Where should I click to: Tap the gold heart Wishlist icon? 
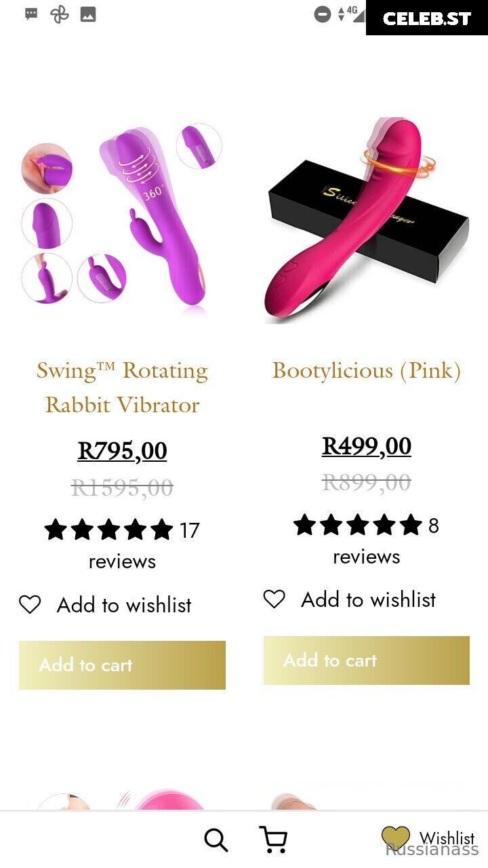click(396, 838)
